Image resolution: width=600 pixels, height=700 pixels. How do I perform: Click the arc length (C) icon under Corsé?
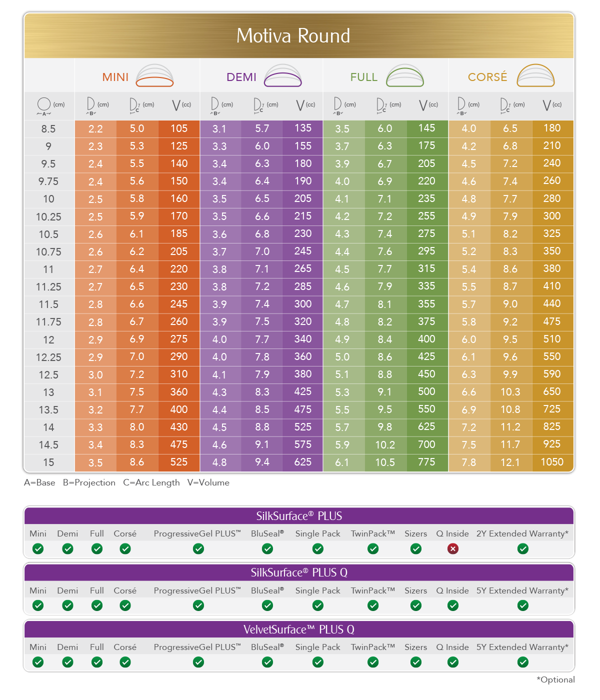point(505,105)
